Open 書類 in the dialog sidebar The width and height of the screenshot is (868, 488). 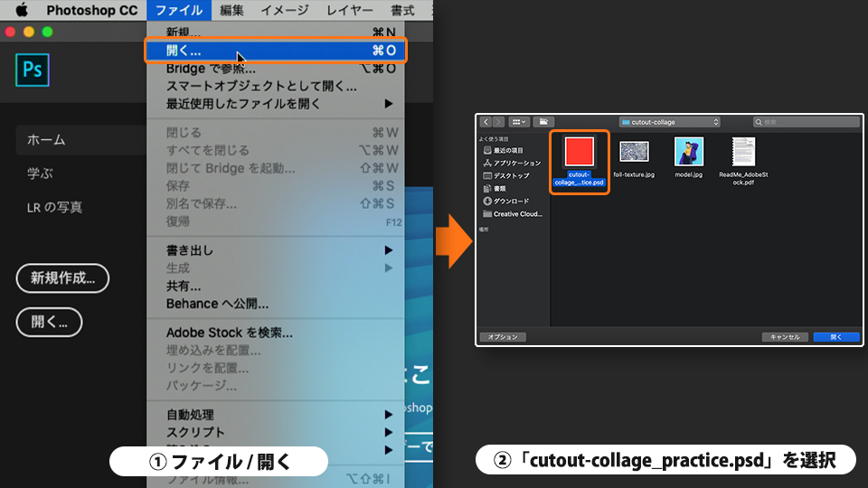coord(495,189)
